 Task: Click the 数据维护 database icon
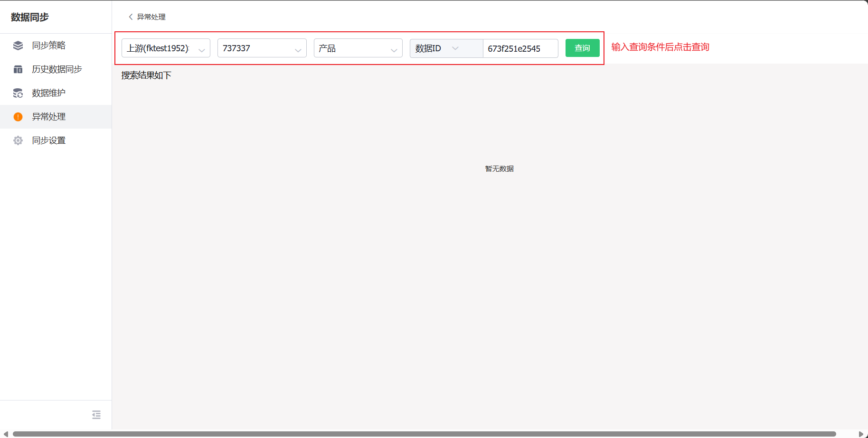click(18, 93)
